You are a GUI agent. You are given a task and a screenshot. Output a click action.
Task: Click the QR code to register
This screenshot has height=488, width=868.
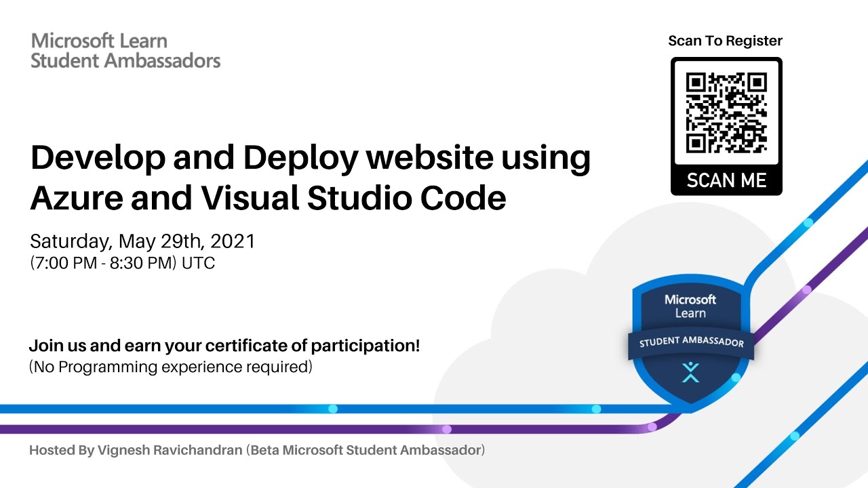726,113
